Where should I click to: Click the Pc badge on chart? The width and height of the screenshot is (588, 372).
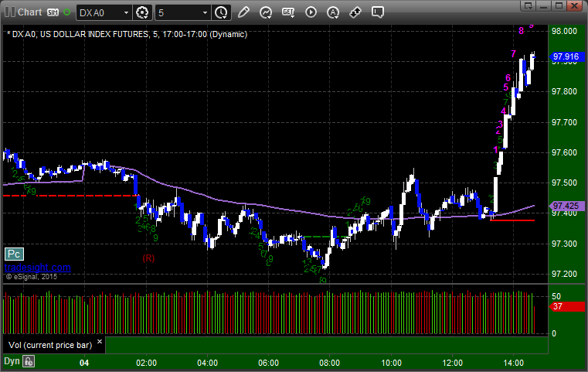tap(14, 254)
